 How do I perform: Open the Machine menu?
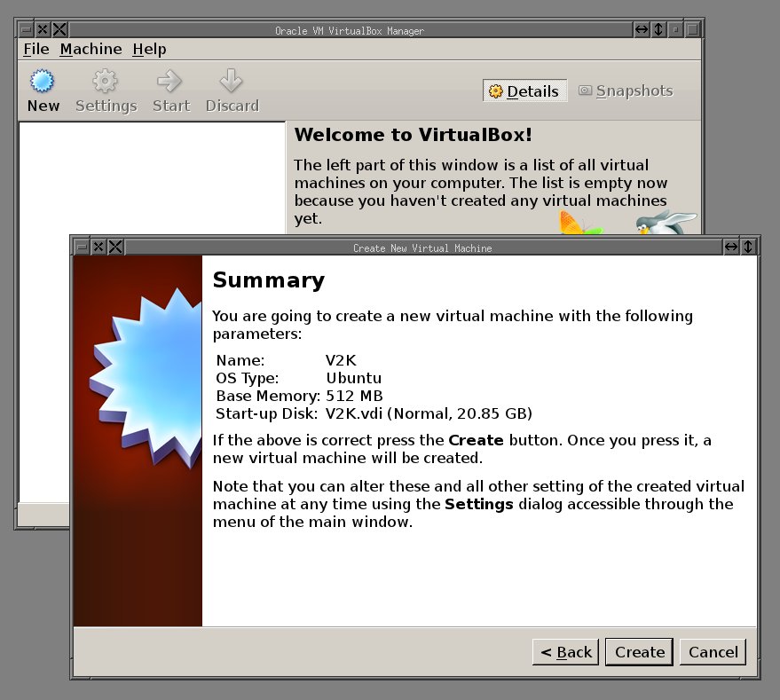click(91, 50)
